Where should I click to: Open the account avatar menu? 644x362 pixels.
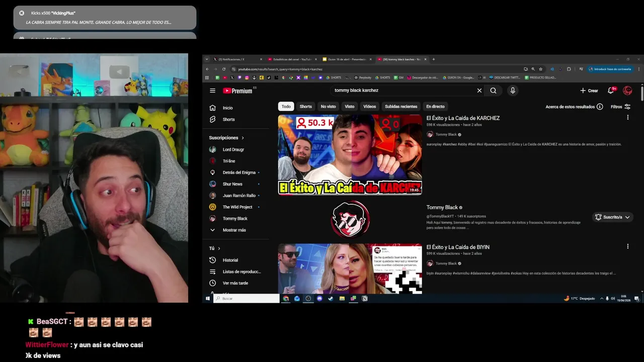pyautogui.click(x=627, y=90)
